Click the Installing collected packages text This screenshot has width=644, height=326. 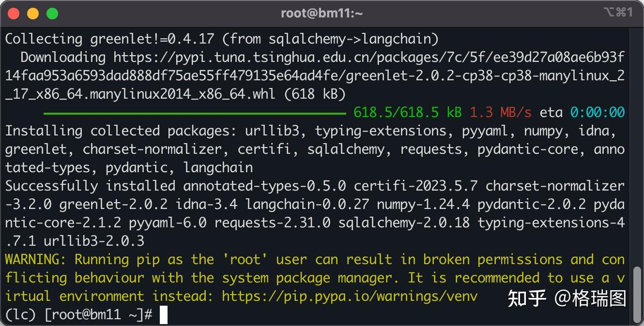[x=121, y=131]
